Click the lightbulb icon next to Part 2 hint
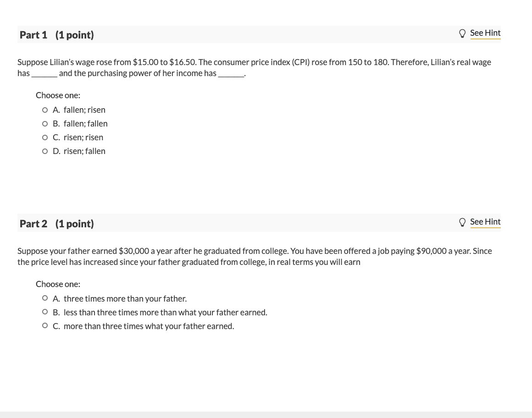The image size is (532, 418). coord(462,222)
